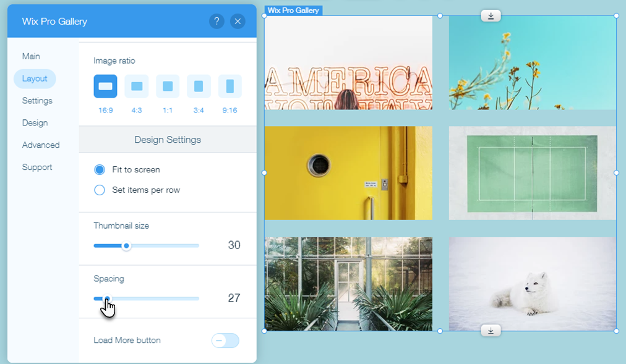626x364 pixels.
Task: Click the Spacing slider handle
Action: pyautogui.click(x=106, y=298)
